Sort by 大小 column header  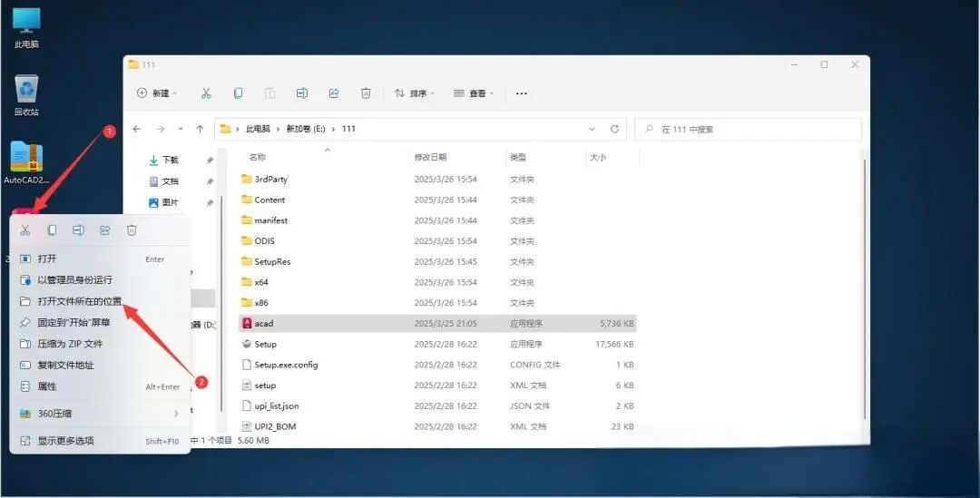[598, 158]
